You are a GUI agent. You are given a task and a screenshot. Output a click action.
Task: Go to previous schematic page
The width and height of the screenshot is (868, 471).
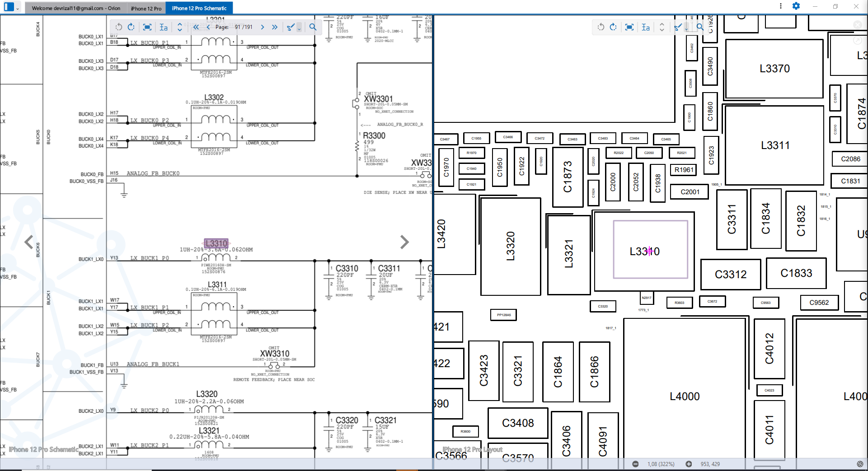pyautogui.click(x=208, y=27)
